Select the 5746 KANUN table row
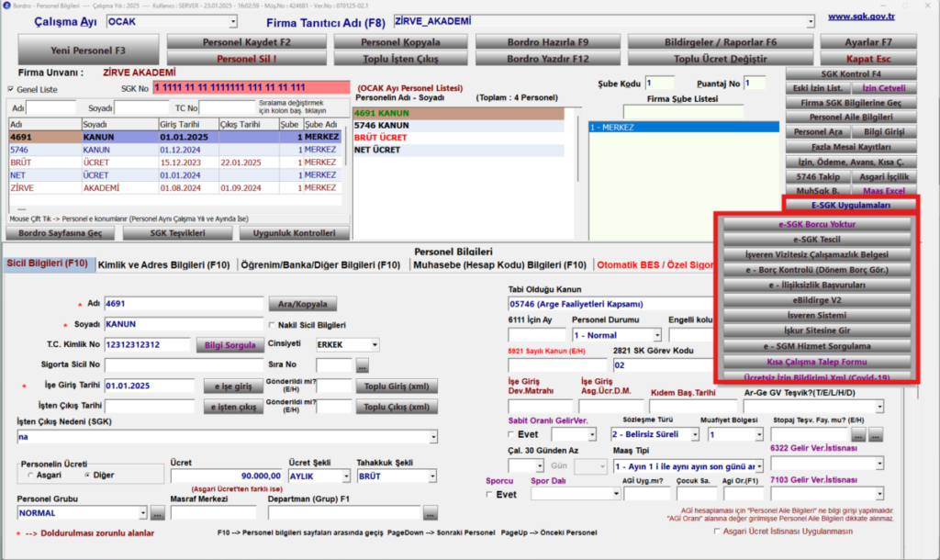Screen dimensions: 940x560 click(x=174, y=150)
